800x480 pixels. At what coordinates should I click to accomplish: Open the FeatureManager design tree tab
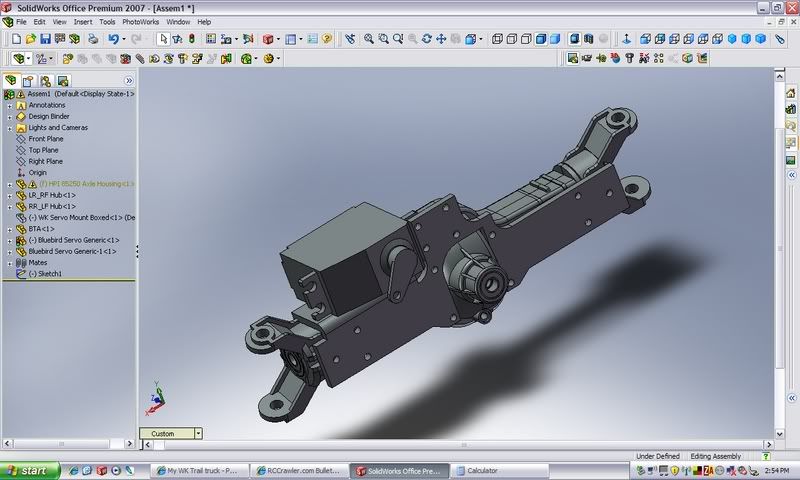11,81
